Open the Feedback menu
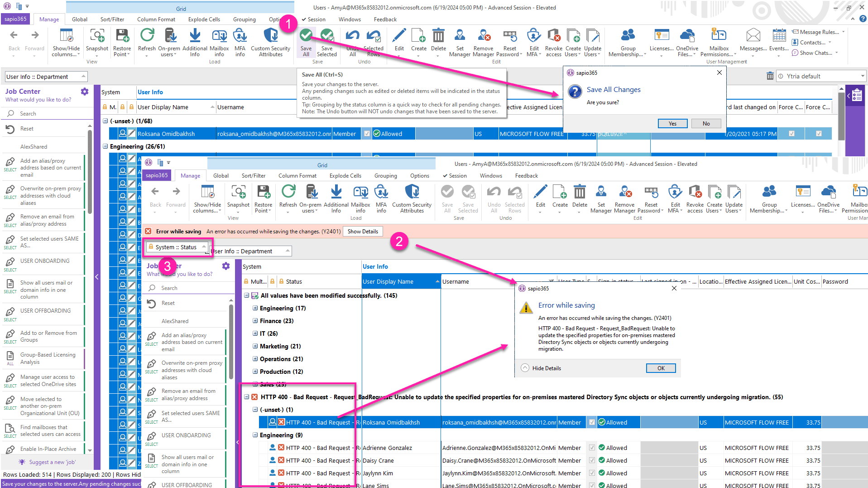868x488 pixels. click(x=384, y=19)
